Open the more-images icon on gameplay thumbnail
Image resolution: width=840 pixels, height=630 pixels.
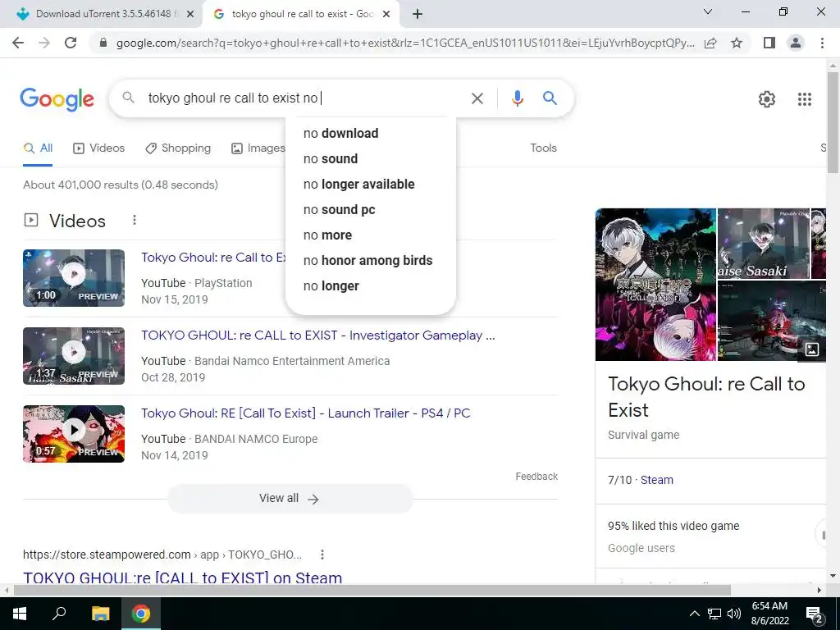(x=811, y=349)
